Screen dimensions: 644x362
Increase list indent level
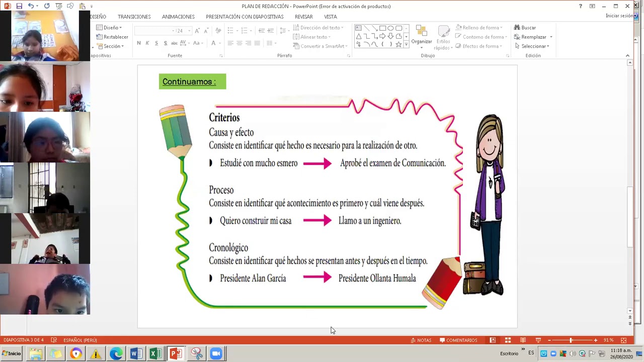[x=271, y=31]
